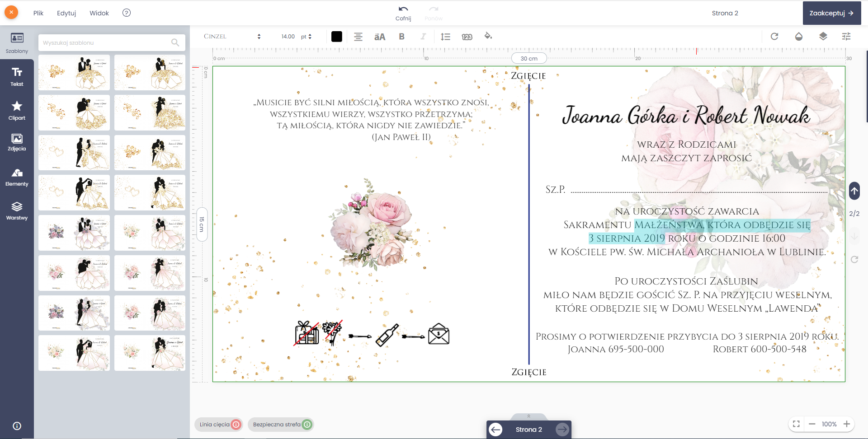Click the rotate icon in toolbar
The height and width of the screenshot is (439, 868).
[774, 36]
